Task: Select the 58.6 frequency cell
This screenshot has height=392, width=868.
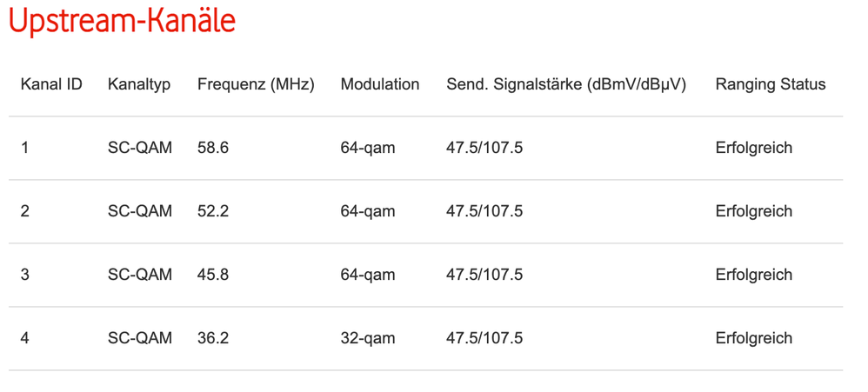Action: [213, 148]
